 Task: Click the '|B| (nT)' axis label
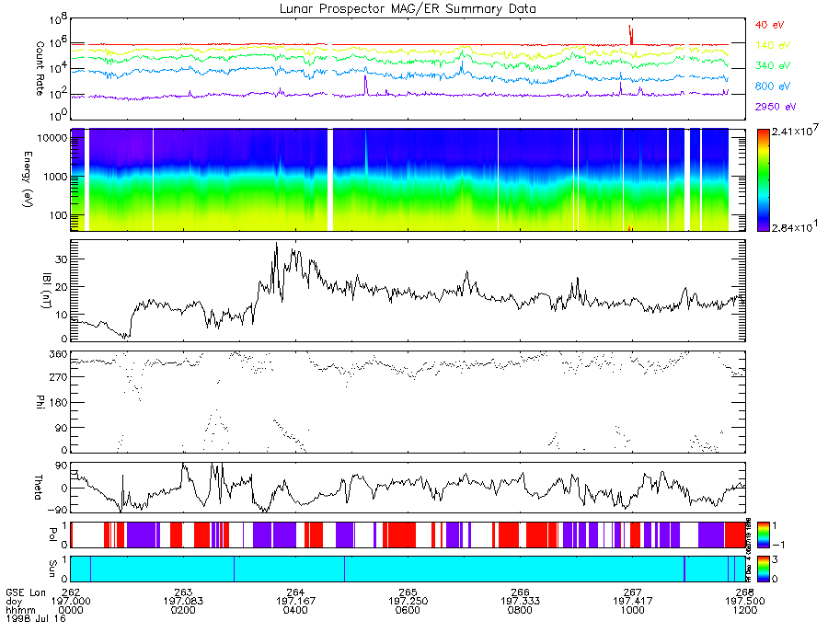46,291
